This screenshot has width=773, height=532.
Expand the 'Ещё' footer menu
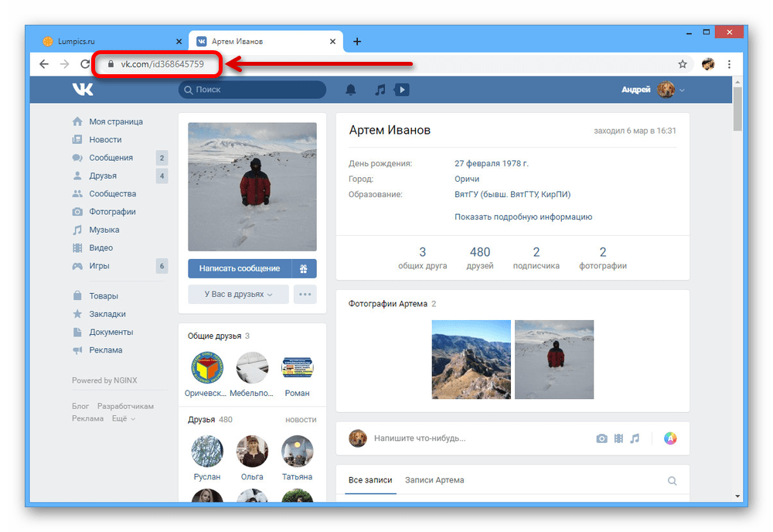pos(123,418)
